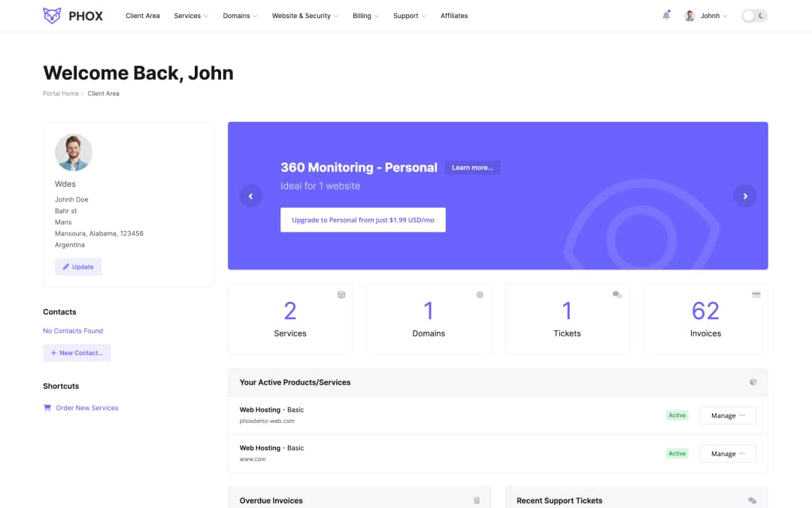Show next promotion slide
812x508 pixels.
[744, 196]
